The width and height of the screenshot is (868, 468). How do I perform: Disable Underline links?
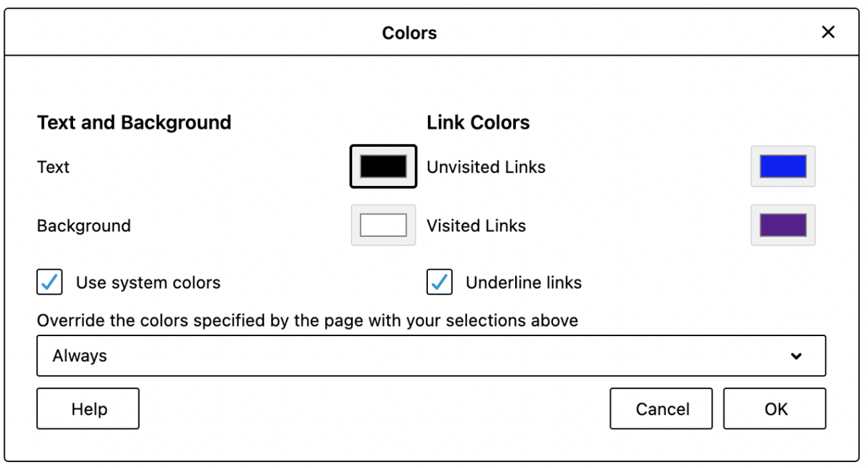click(x=439, y=282)
